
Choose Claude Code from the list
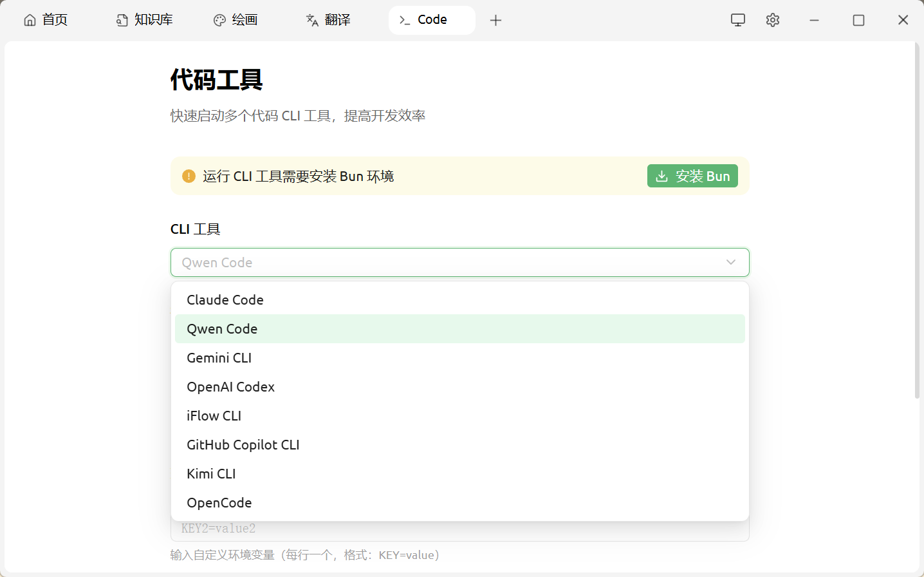[x=225, y=300]
